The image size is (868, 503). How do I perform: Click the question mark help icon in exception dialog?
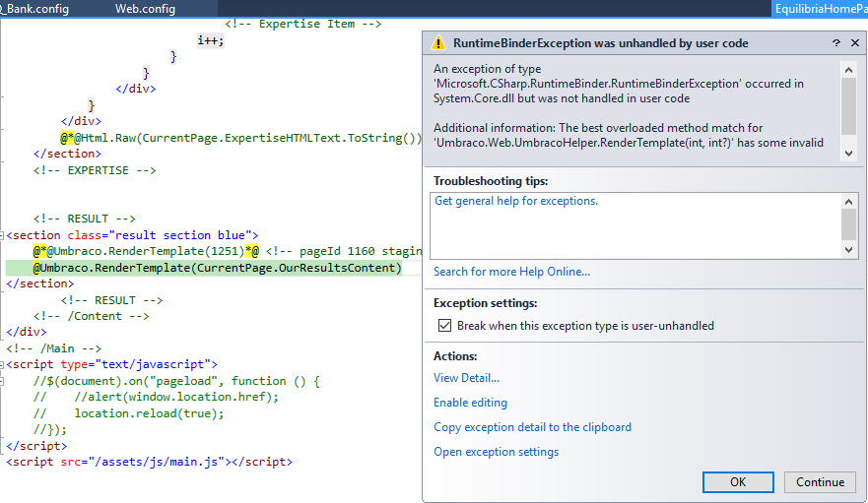(835, 43)
